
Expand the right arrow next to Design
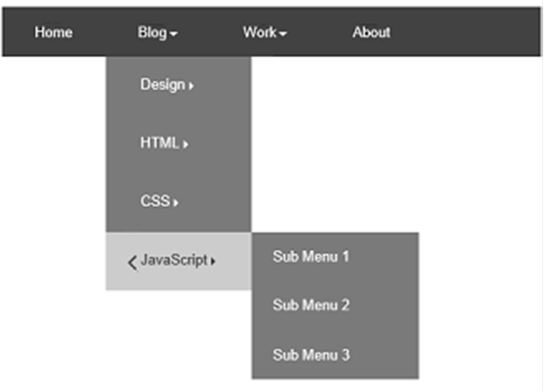point(191,86)
